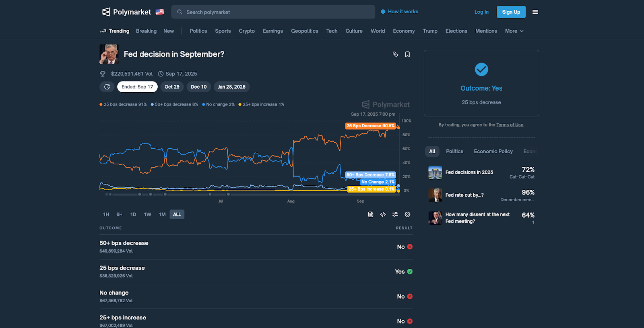Click the US flag icon
Screen dimensions: 644x328
click(x=160, y=12)
